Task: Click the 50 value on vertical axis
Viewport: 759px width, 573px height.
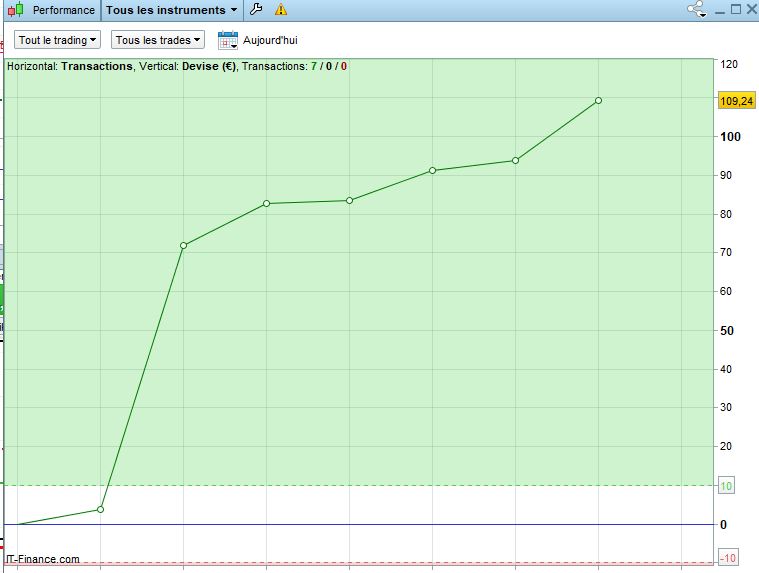Action: (x=727, y=331)
